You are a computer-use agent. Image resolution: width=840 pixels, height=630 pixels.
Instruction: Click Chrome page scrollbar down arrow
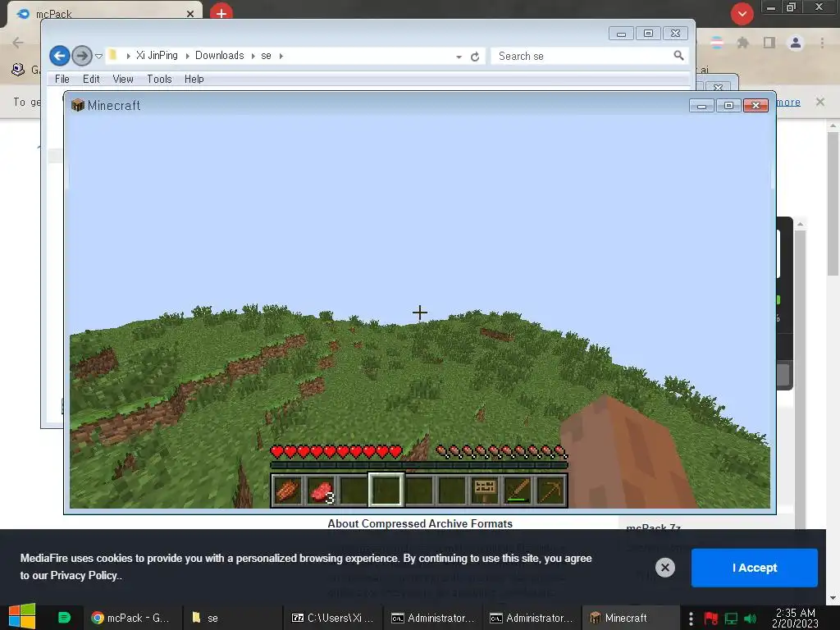(x=833, y=598)
